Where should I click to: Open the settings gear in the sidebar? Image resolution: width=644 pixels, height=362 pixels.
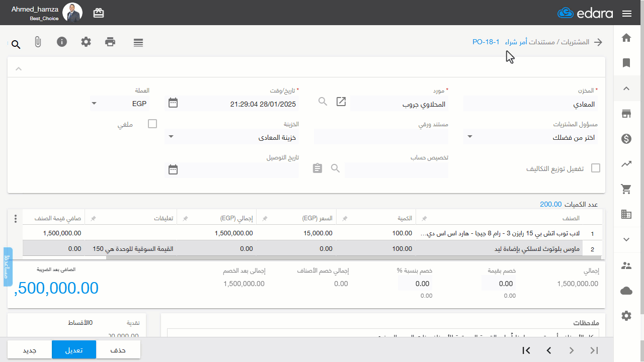click(626, 316)
